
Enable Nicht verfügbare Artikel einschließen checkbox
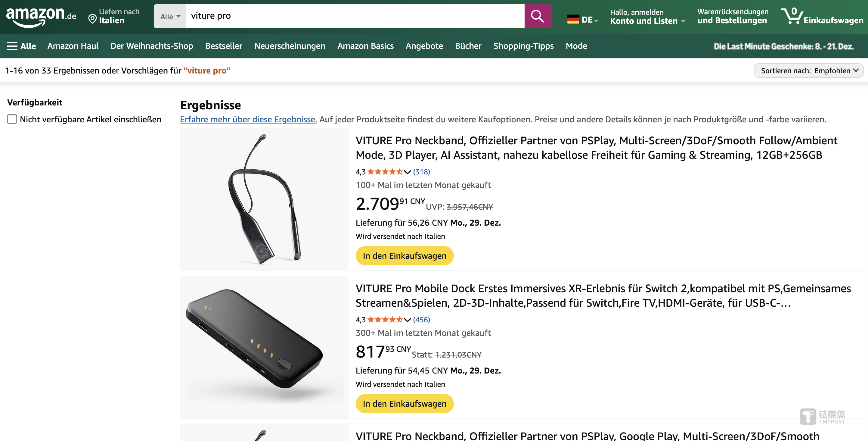tap(12, 119)
